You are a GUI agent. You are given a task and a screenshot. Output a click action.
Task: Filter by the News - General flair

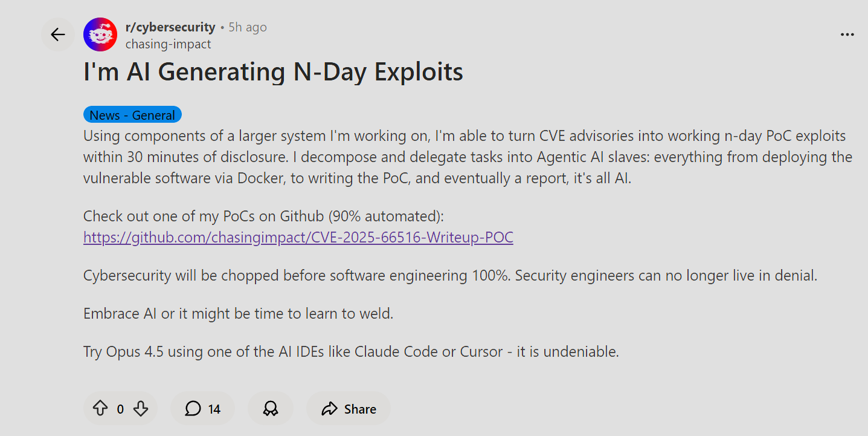point(132,115)
